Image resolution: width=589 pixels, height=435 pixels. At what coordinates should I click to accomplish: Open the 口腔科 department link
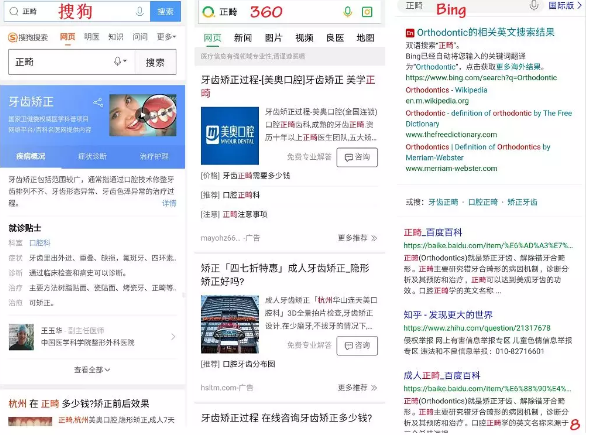click(x=40, y=243)
